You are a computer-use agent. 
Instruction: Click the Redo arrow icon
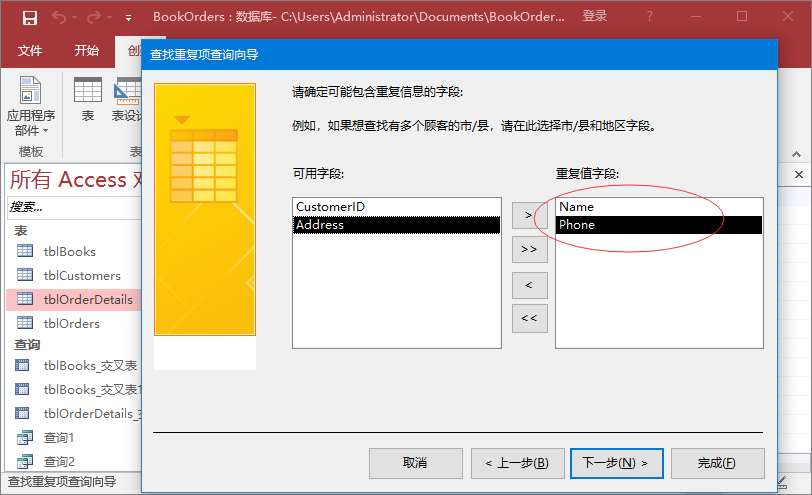(x=96, y=17)
